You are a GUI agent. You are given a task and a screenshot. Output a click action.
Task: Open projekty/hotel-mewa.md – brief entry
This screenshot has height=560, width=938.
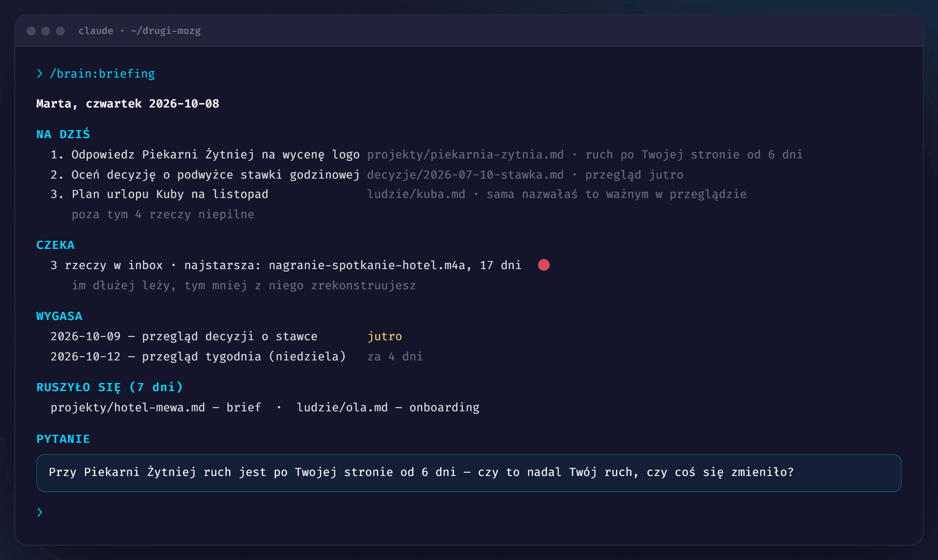click(x=156, y=408)
